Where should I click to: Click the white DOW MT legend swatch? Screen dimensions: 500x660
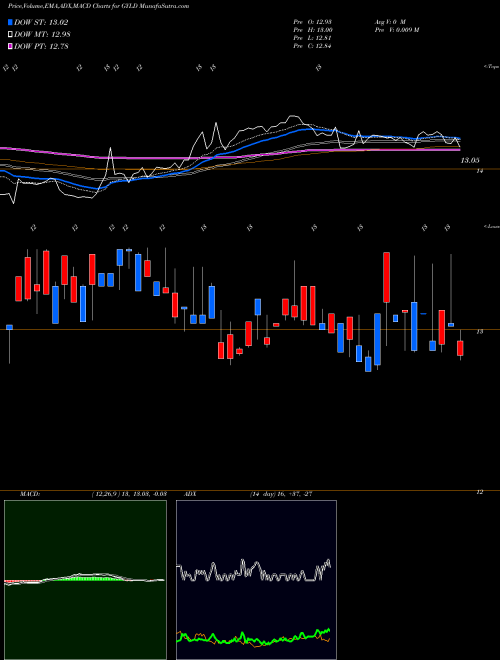point(11,35)
